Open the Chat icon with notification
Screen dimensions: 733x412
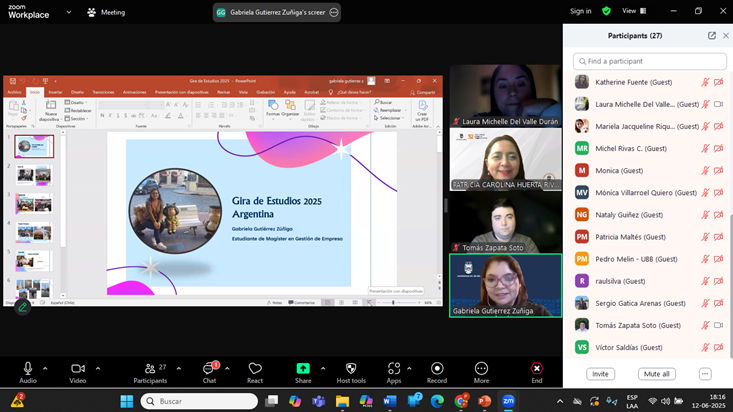click(x=209, y=369)
